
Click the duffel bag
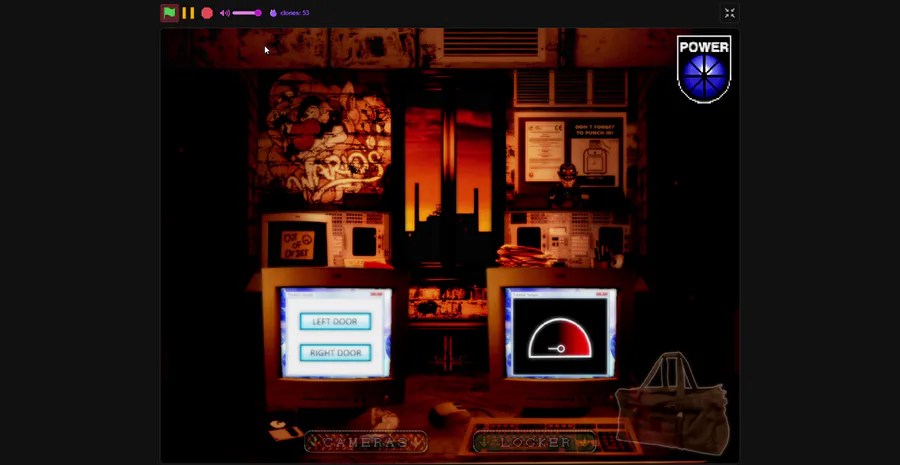[x=673, y=405]
